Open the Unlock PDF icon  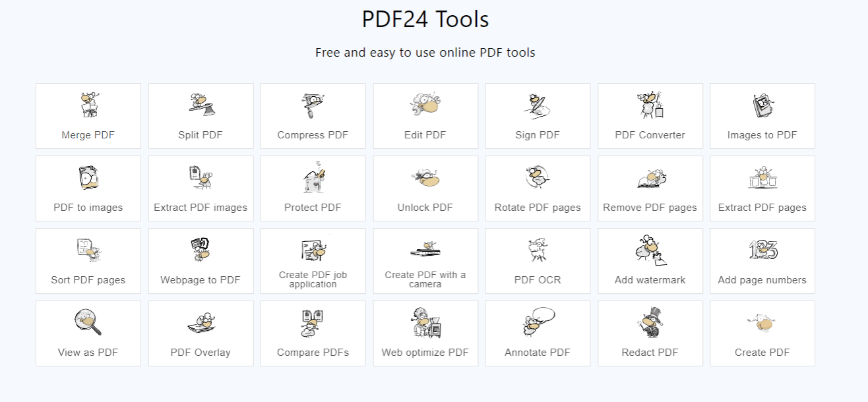click(425, 177)
